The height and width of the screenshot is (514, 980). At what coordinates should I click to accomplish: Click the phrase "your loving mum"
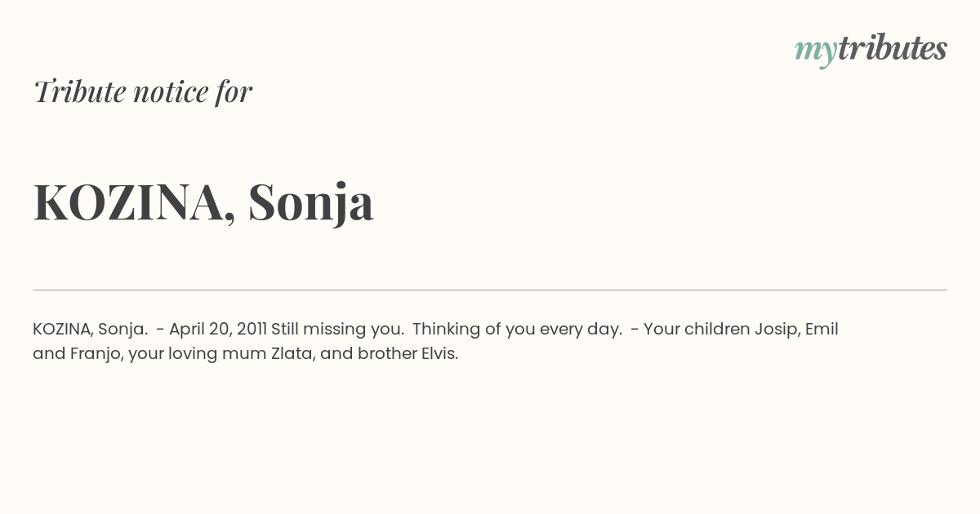(198, 355)
